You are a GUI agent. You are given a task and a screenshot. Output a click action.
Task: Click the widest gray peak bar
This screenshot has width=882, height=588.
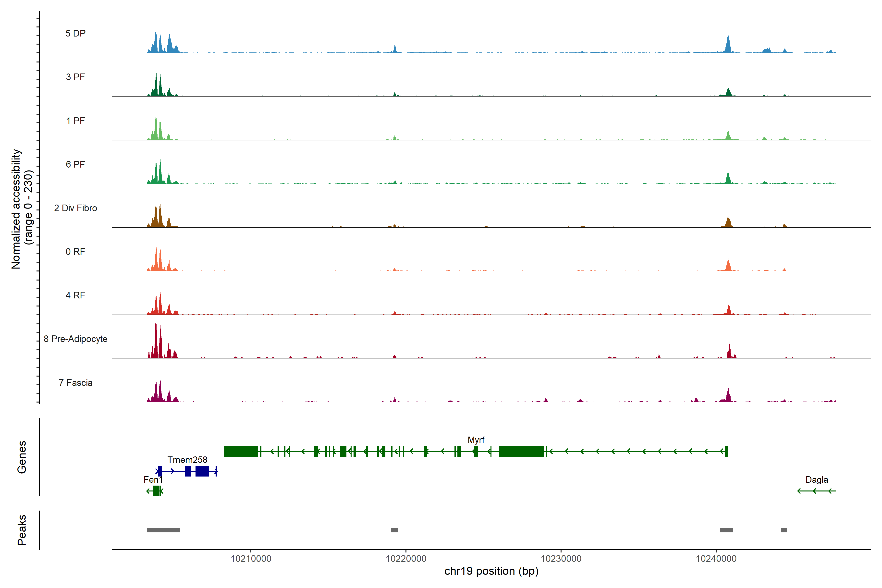(x=163, y=530)
